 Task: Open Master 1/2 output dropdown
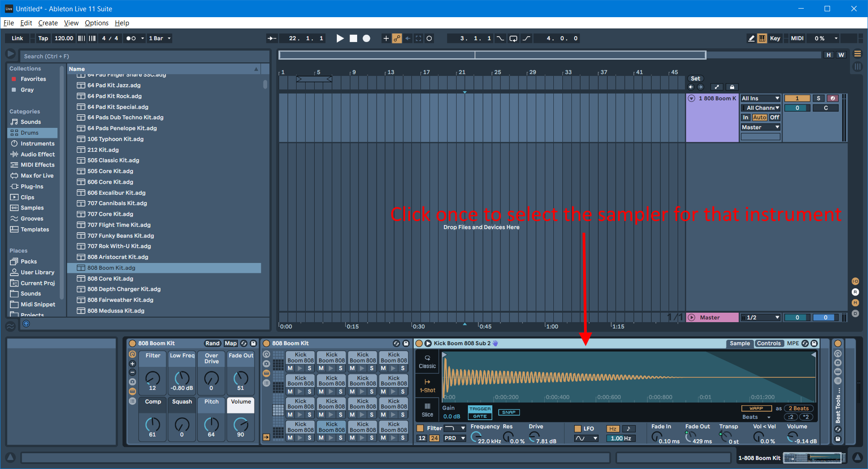point(760,318)
